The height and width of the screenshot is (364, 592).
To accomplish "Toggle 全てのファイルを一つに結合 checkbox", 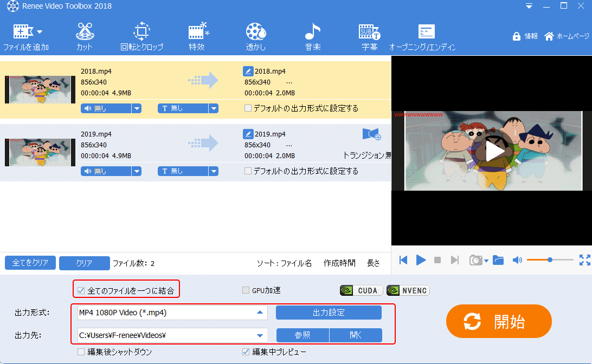I will tap(81, 290).
